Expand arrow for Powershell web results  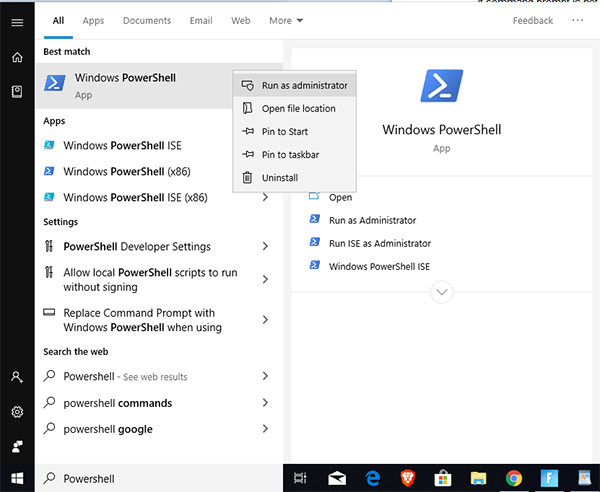pyautogui.click(x=265, y=376)
